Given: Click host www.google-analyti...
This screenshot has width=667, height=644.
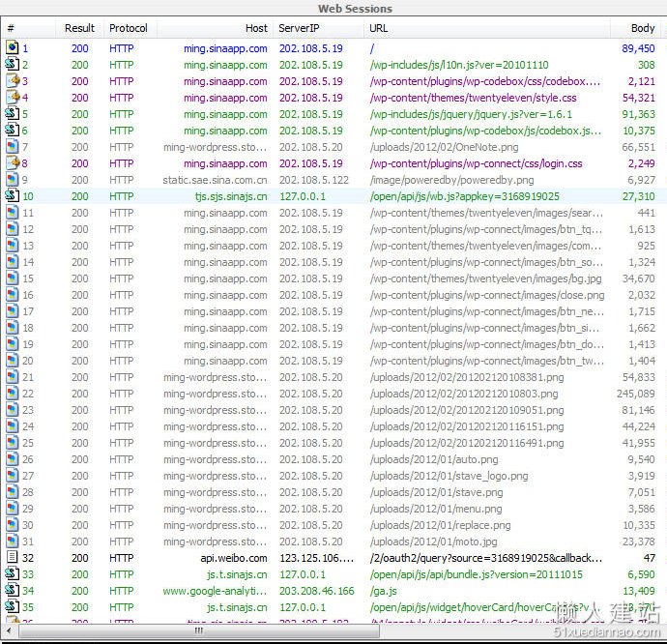Looking at the screenshot, I should pos(215,591).
